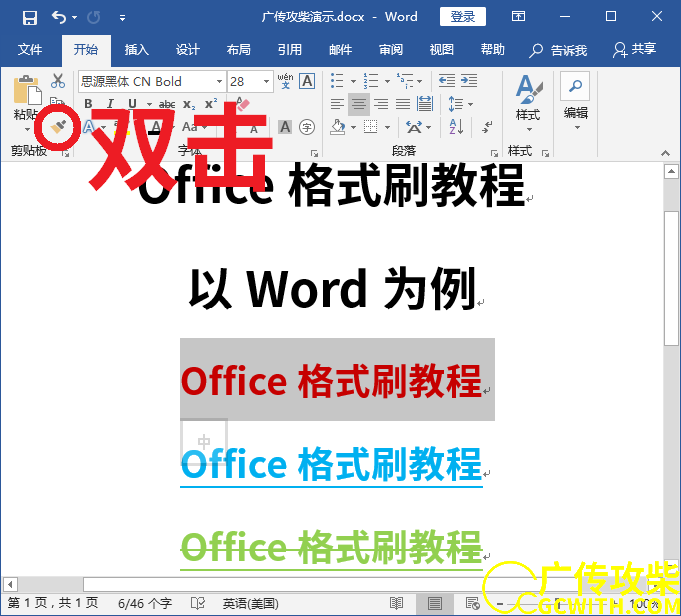Expand the bullet library dropdown arrow
Screen dimensions: 681x616
[353, 81]
